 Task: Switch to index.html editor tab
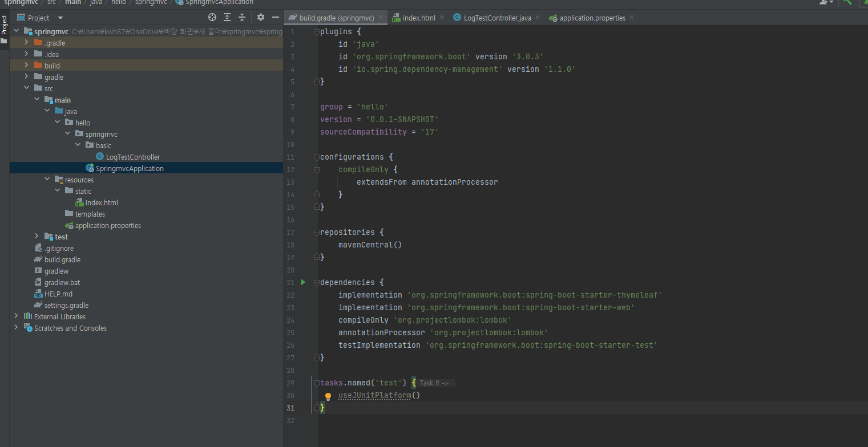tap(419, 18)
